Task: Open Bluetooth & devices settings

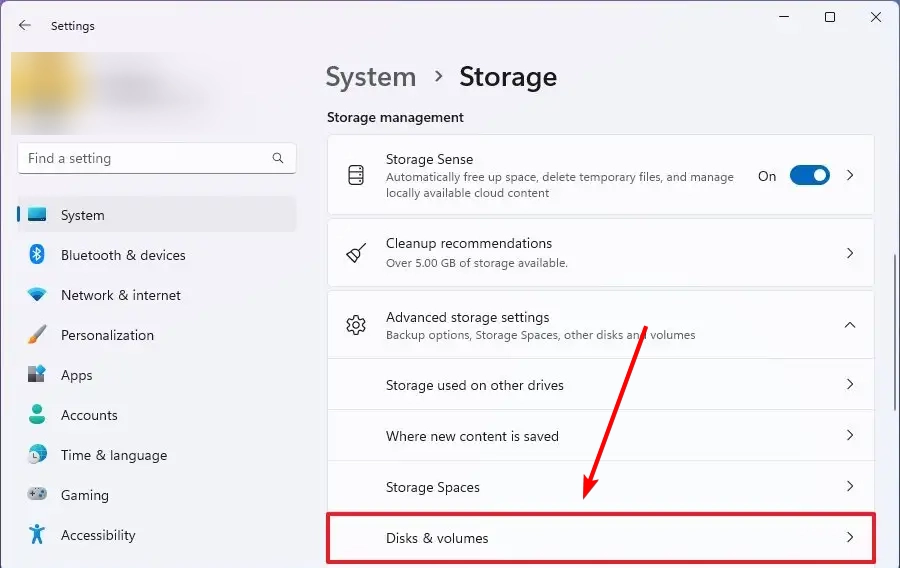Action: click(157, 255)
